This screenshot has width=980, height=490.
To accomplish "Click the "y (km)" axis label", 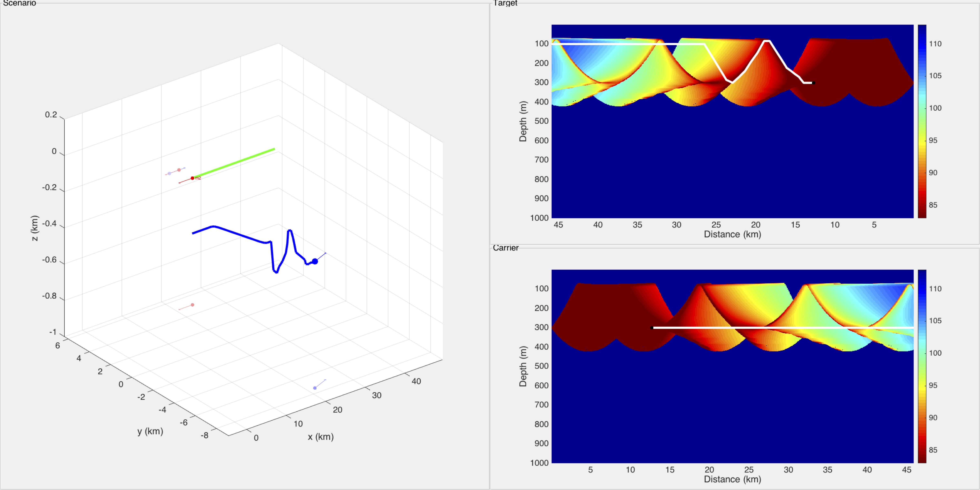I will pyautogui.click(x=150, y=431).
